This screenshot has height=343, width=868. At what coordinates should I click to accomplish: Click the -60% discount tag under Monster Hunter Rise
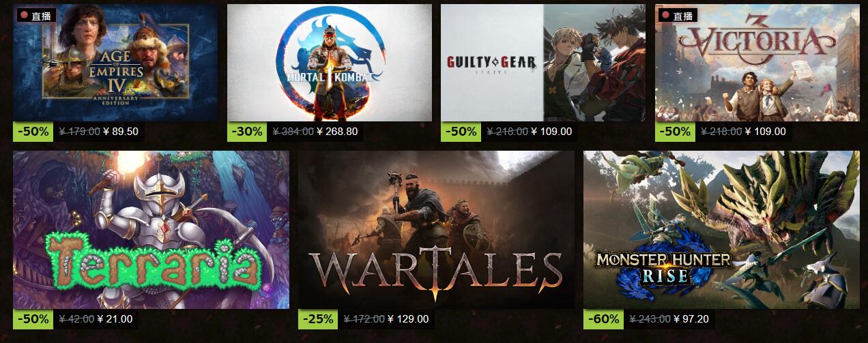click(x=604, y=318)
